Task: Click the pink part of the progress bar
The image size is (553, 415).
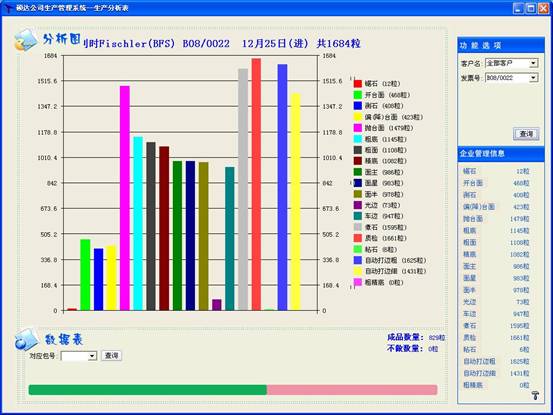Action: [352, 390]
